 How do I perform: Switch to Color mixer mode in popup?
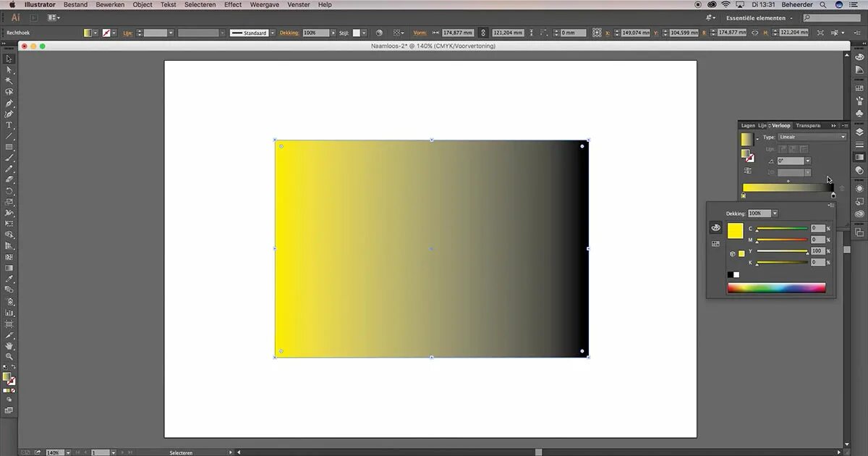715,228
